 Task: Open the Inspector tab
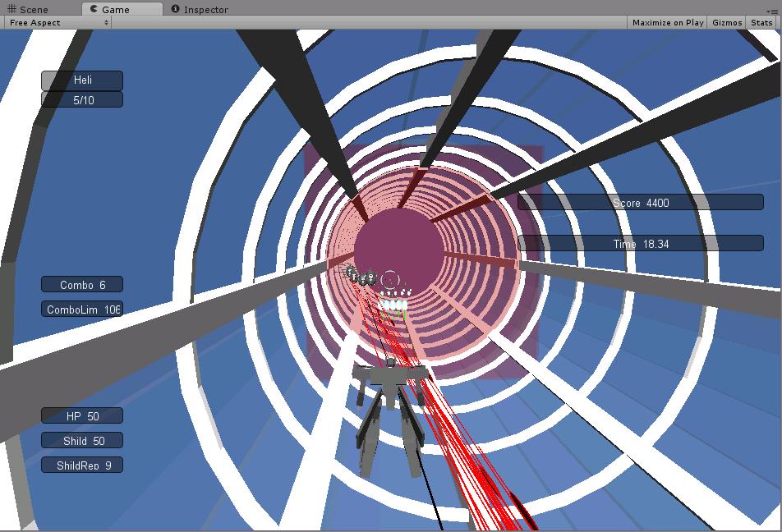200,9
